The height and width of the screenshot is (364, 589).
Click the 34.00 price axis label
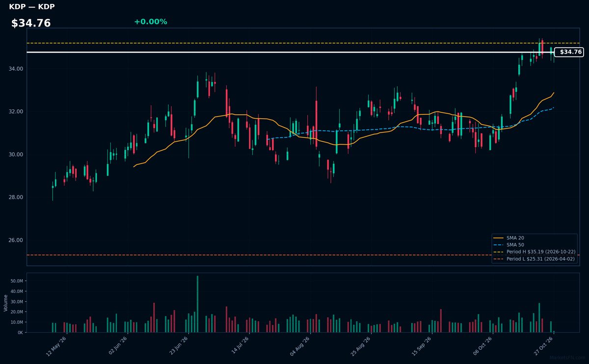point(16,69)
